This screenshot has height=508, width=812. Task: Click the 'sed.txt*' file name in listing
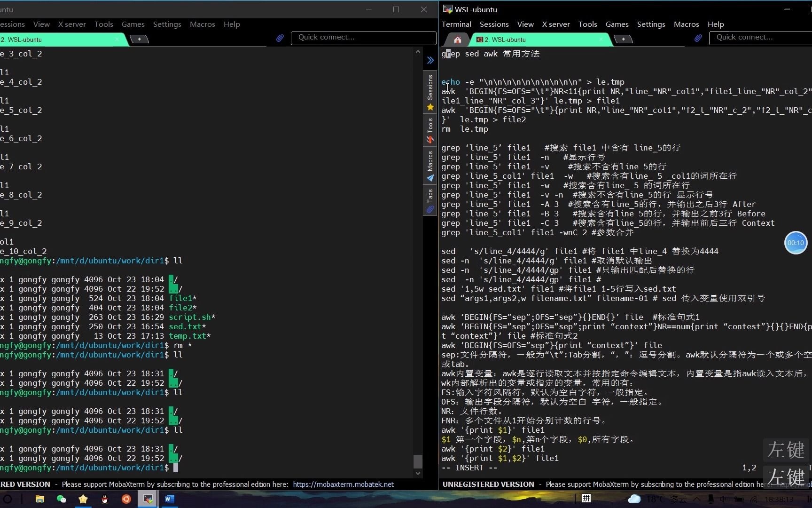(187, 326)
